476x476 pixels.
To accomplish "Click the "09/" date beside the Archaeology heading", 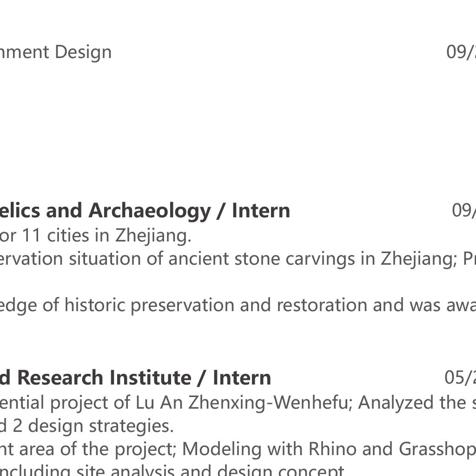I will 463,210.
